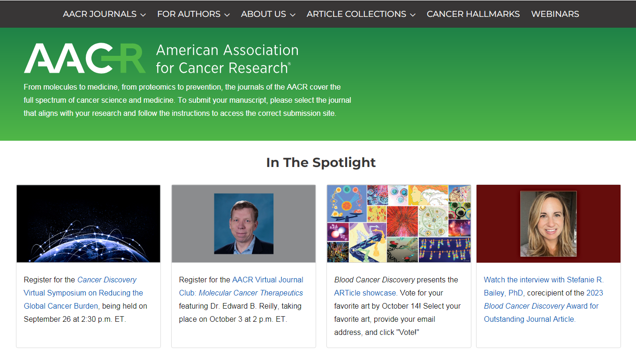Click the globe network image
This screenshot has width=636, height=364.
click(89, 224)
